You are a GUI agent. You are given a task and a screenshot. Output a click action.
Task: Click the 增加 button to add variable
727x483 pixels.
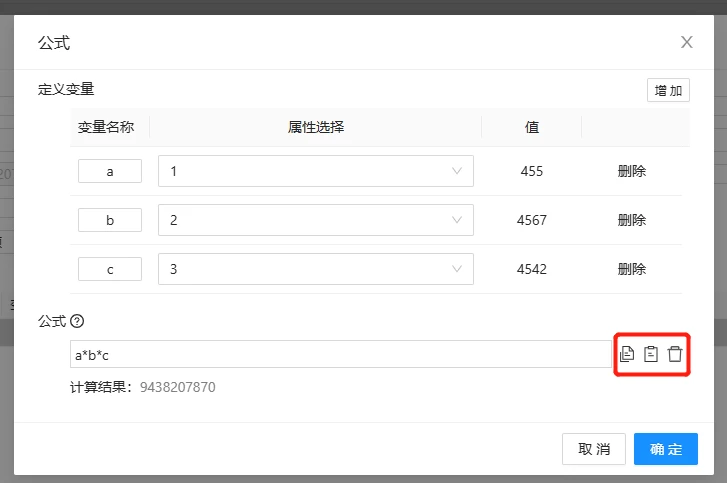[668, 90]
